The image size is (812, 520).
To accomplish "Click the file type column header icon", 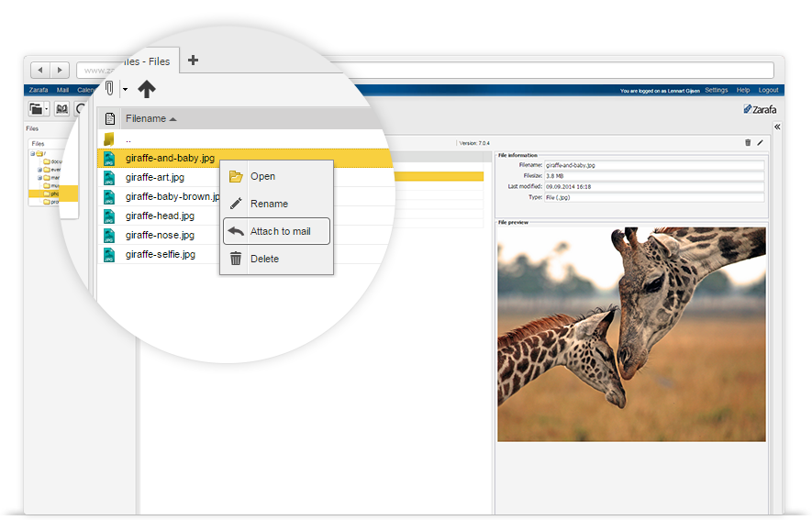I will click(110, 118).
